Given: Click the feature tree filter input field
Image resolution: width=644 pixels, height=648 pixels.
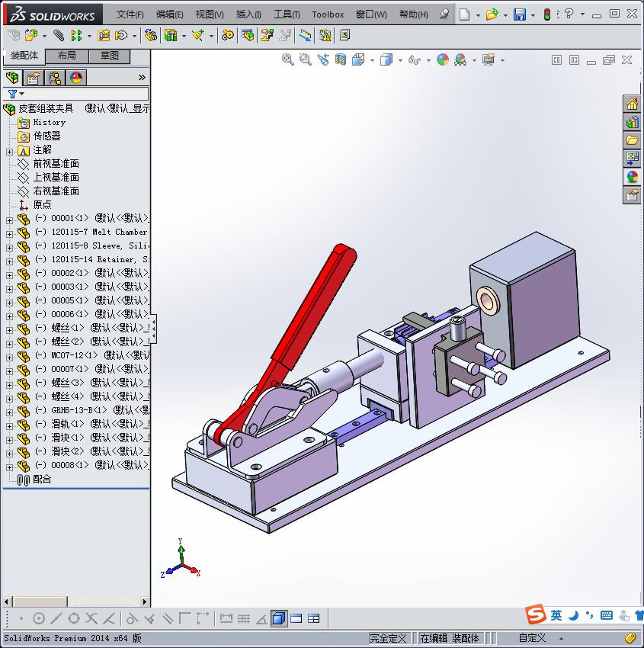Looking at the screenshot, I should coord(76,94).
